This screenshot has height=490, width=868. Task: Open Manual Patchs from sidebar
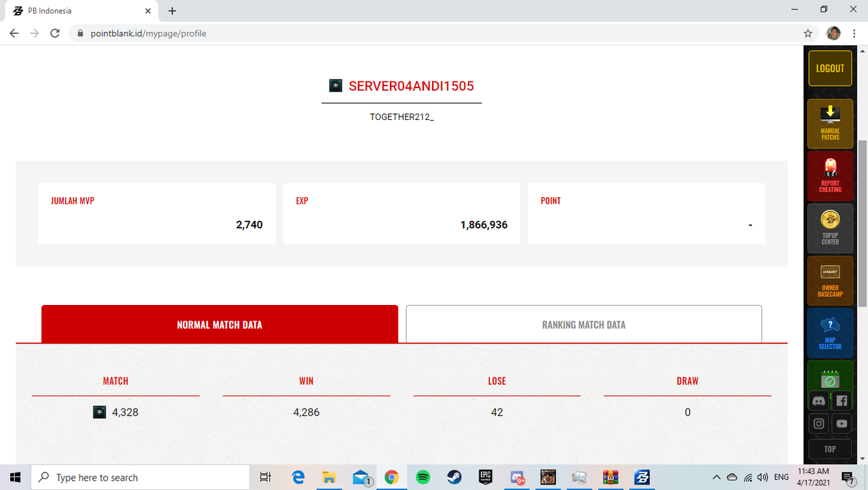(x=830, y=123)
